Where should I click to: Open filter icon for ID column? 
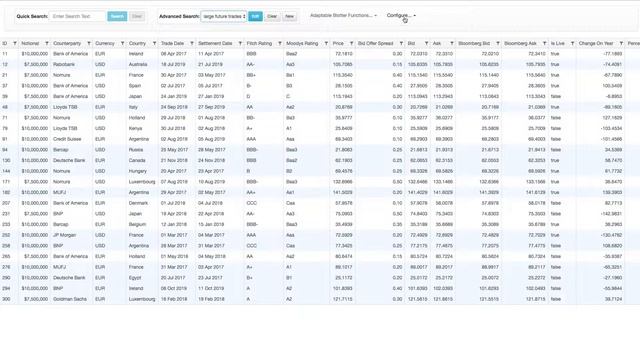(15, 43)
